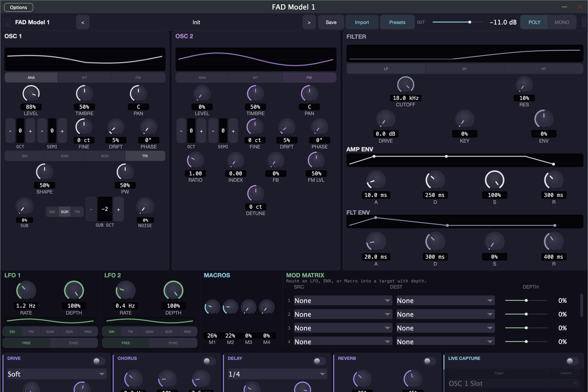Click the OSC 1 LEVEL knob
The image size is (588, 392).
pos(31,94)
